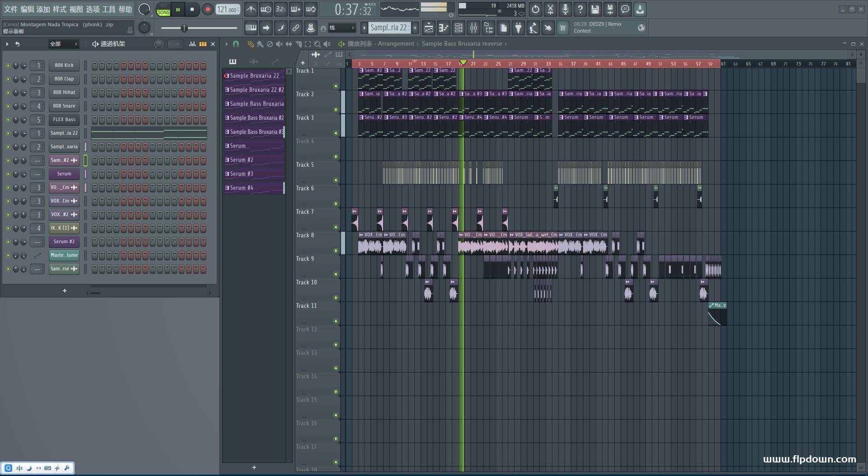The height and width of the screenshot is (476, 868).
Task: Click the record button in transport
Action: pos(208,9)
